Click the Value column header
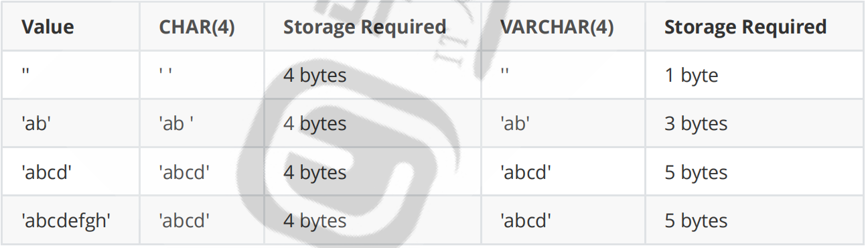 tap(48, 27)
